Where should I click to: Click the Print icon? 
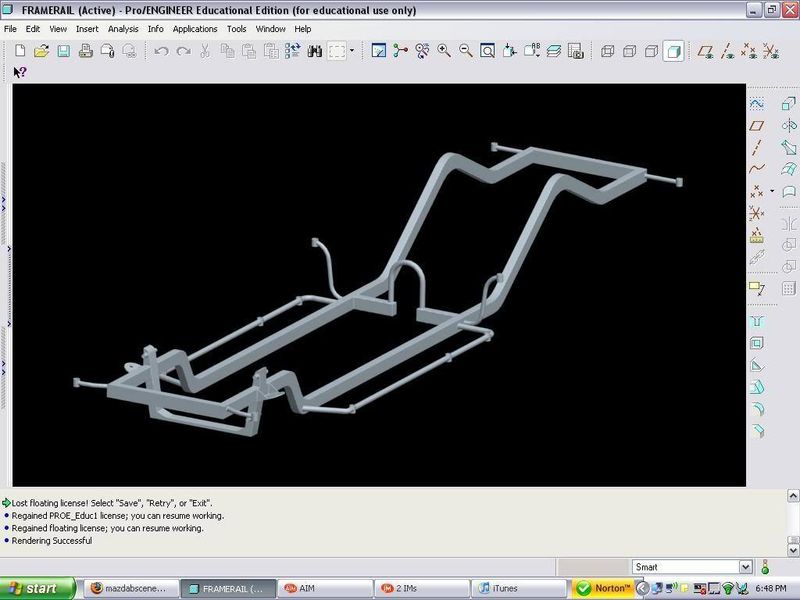pyautogui.click(x=84, y=50)
